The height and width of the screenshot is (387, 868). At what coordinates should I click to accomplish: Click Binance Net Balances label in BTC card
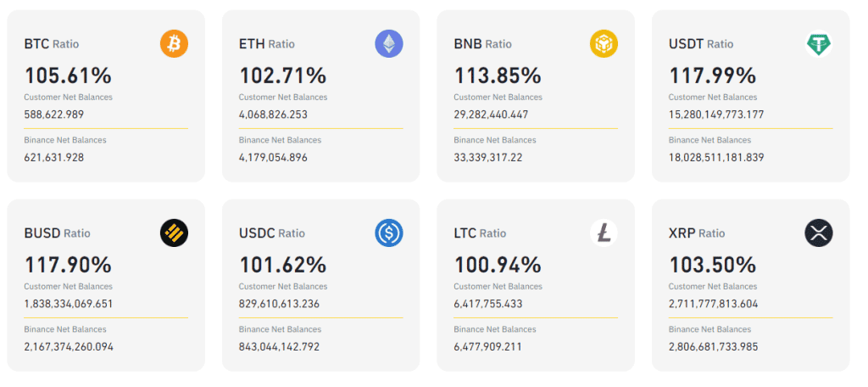click(65, 140)
